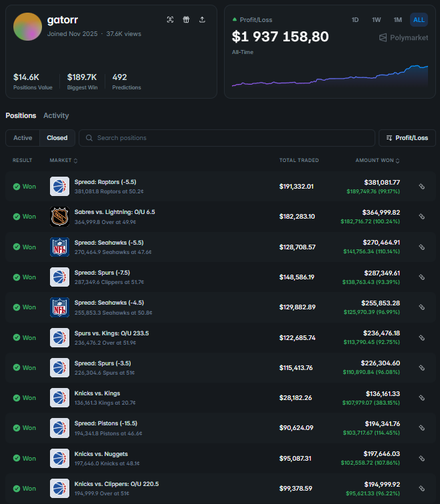440x504 pixels.
Task: Copy link for Spurs vs. Kings O/U row
Action: pos(422,338)
